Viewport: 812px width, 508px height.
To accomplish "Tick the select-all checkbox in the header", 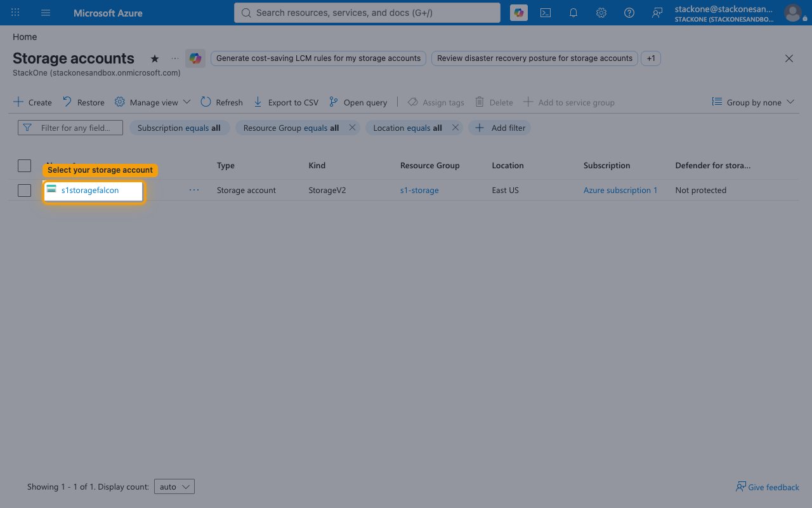I will (24, 166).
